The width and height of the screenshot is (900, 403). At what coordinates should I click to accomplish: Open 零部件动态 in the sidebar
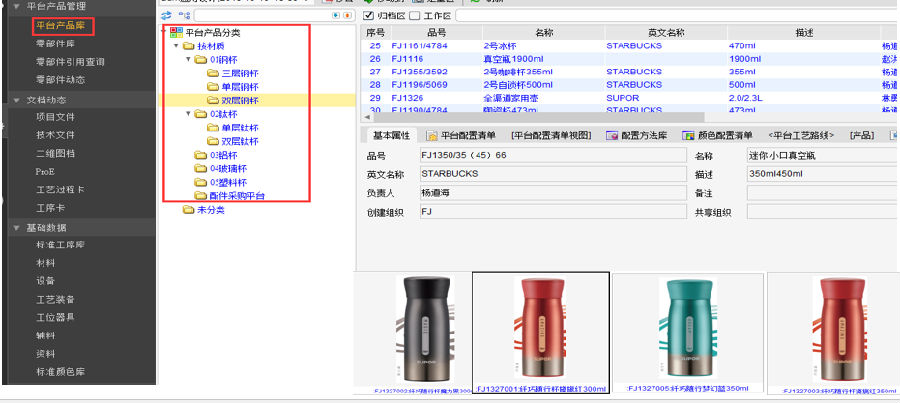(x=60, y=80)
